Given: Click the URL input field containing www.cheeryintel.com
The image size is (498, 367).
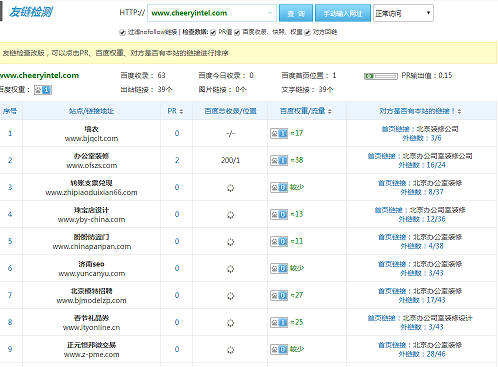Looking at the screenshot, I should pyautogui.click(x=212, y=13).
